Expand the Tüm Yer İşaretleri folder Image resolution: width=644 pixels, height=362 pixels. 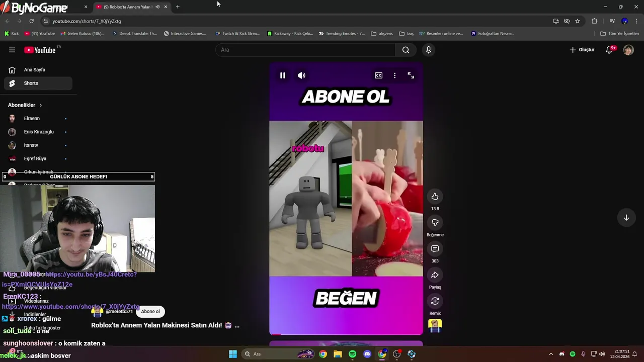620,34
